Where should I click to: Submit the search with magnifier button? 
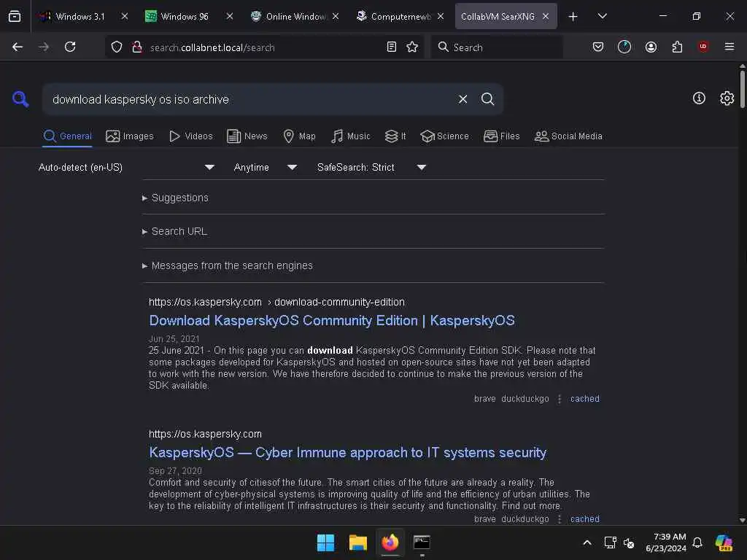(x=487, y=99)
